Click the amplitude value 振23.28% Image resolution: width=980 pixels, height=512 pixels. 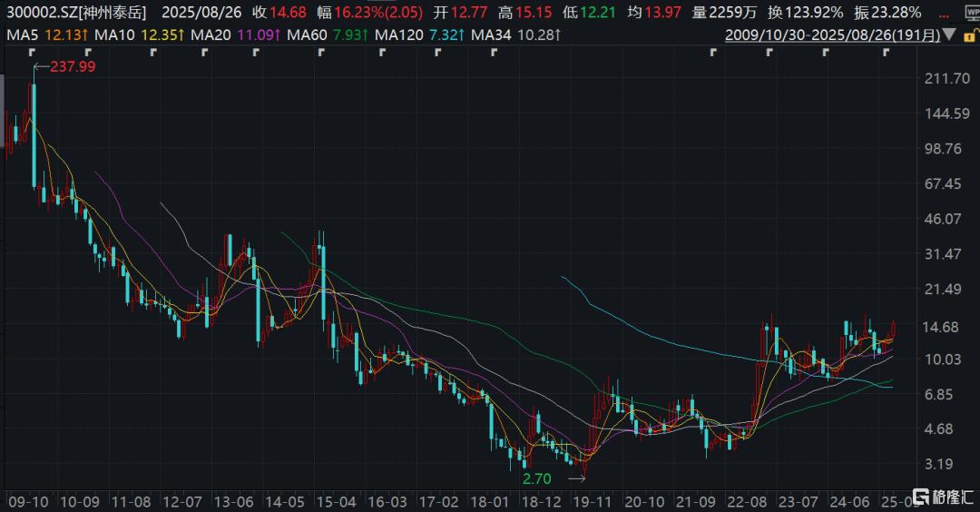coord(887,13)
